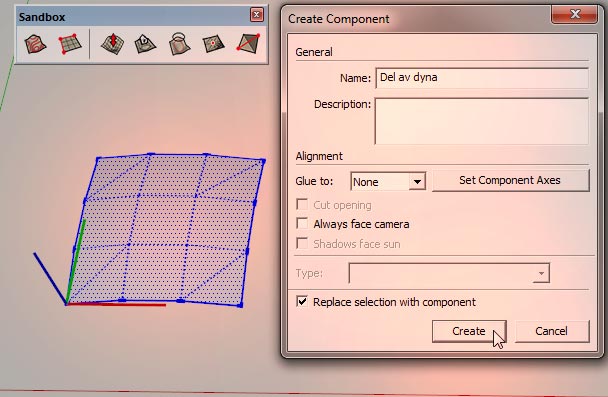Select the Smoove sandbox tool

pos(112,44)
